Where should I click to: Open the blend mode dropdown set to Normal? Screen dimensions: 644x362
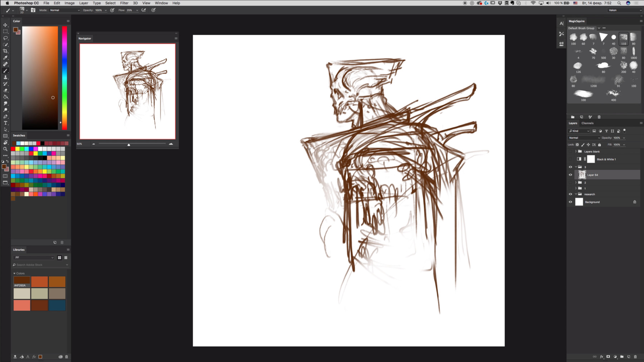584,138
